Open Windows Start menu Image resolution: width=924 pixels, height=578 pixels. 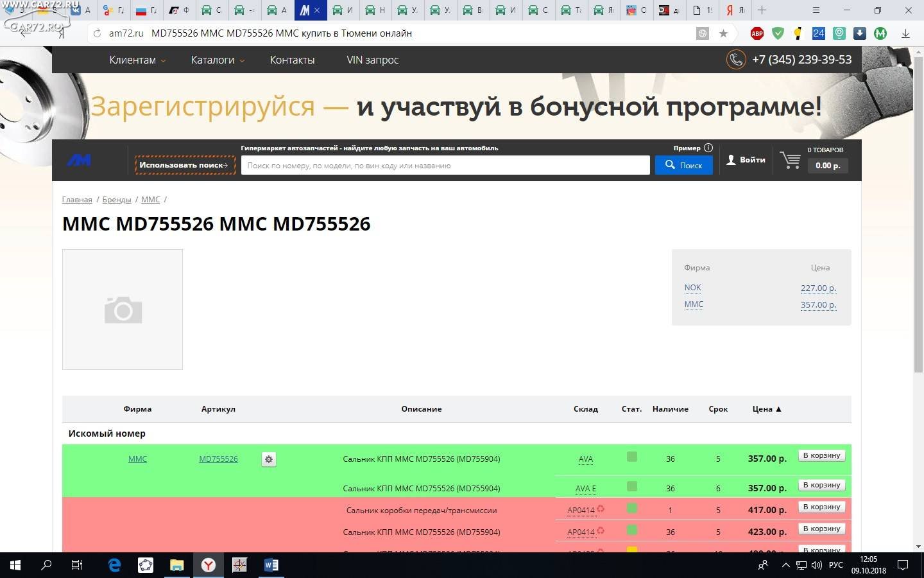click(15, 565)
